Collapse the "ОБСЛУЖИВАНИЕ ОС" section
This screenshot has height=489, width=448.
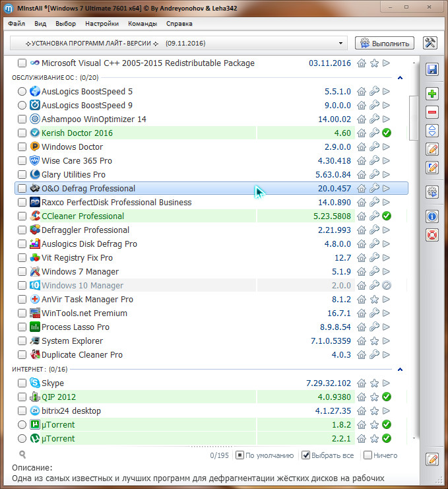click(400, 78)
